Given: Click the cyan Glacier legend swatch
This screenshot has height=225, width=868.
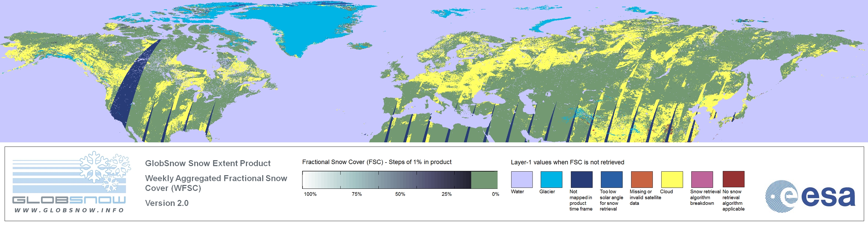Looking at the screenshot, I should click(551, 179).
